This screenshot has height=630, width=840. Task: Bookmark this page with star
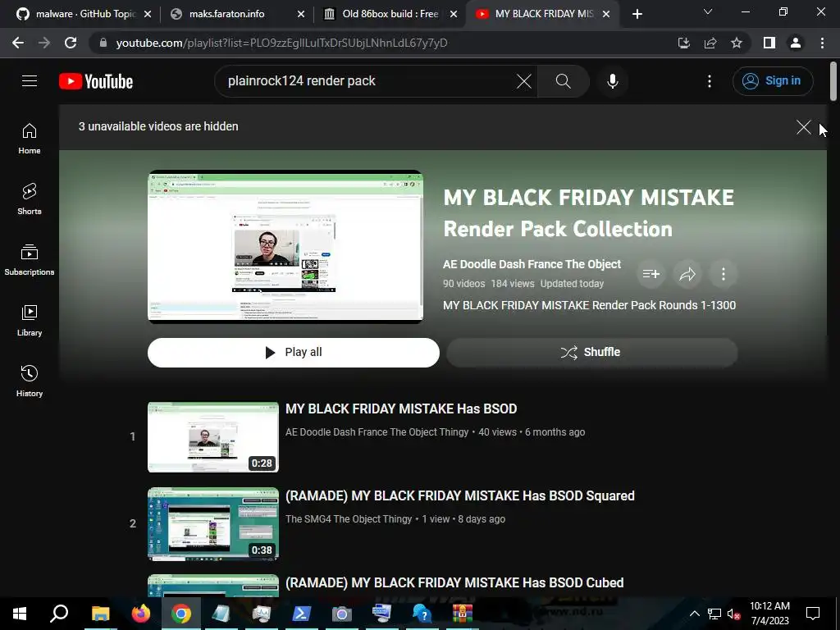737,43
